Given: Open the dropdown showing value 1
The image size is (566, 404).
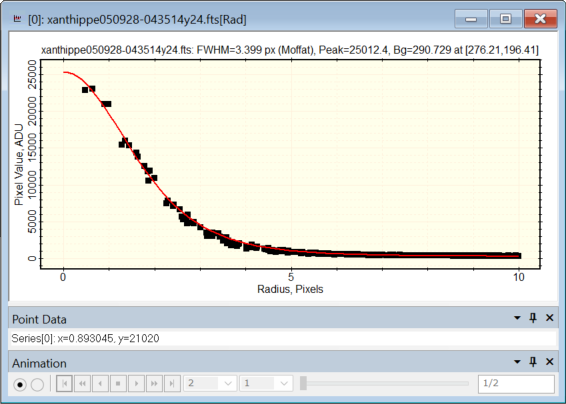Looking at the screenshot, I should tap(266, 383).
